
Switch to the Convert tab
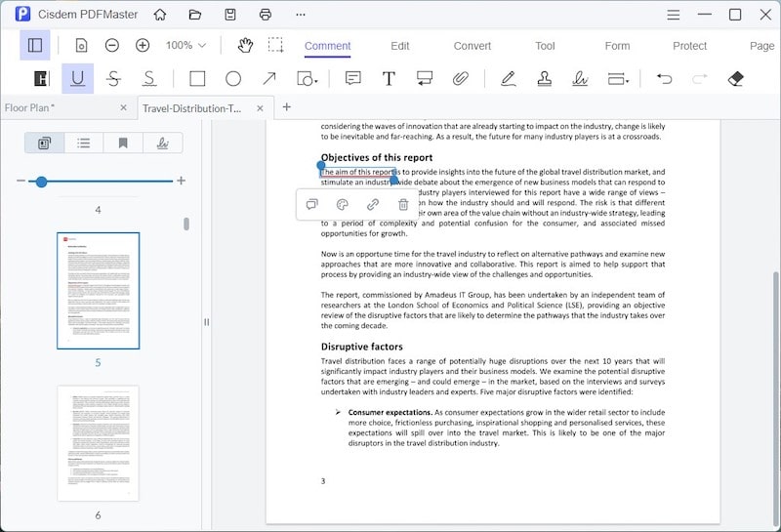[x=473, y=46]
